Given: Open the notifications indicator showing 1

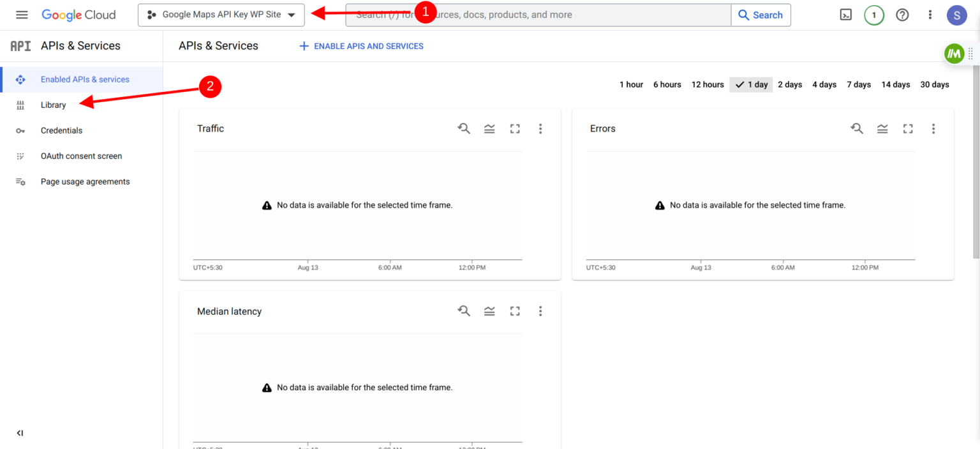Looking at the screenshot, I should (874, 14).
